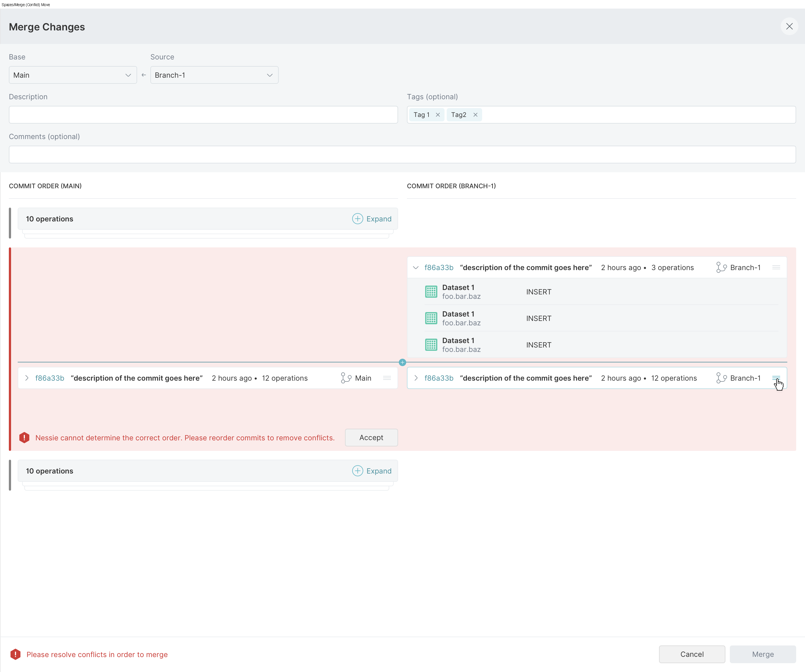Close the Merge Changes dialog

[x=789, y=27]
